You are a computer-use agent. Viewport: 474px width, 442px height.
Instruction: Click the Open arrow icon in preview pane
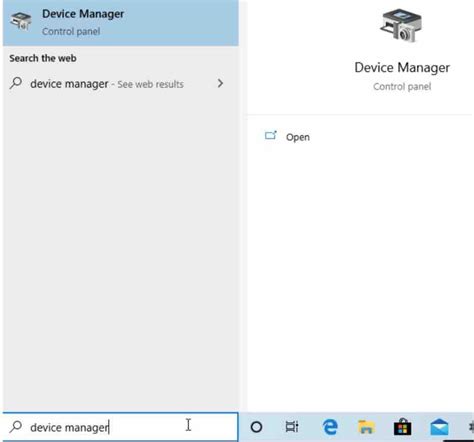point(271,136)
